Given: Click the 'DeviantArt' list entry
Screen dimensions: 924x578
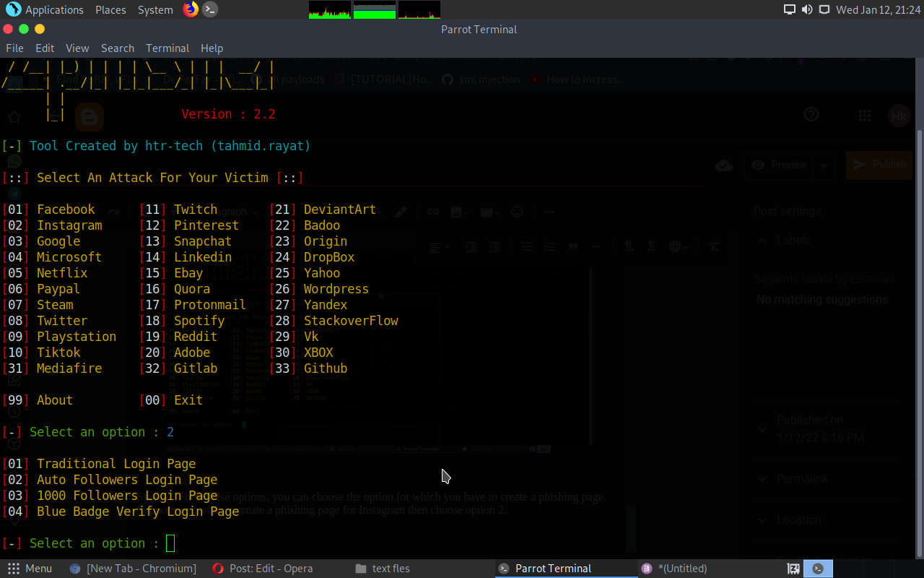Looking at the screenshot, I should point(340,210).
